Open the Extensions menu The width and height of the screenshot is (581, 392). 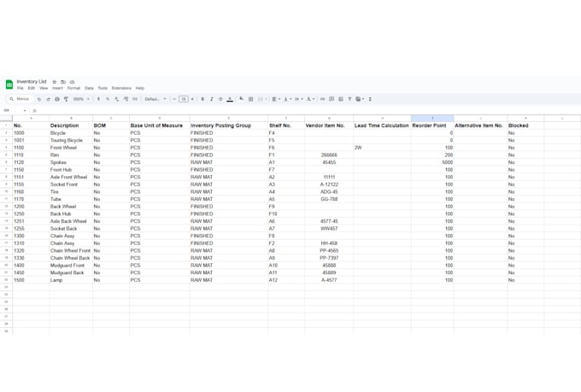pyautogui.click(x=121, y=88)
